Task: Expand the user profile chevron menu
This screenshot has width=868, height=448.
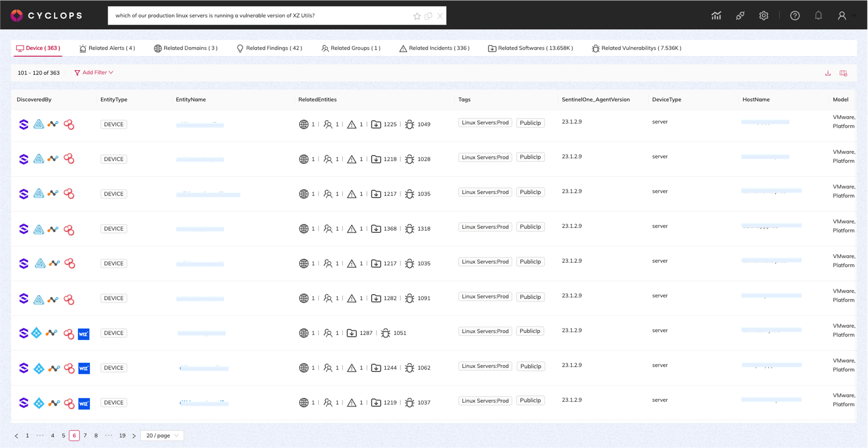Action: (x=854, y=15)
